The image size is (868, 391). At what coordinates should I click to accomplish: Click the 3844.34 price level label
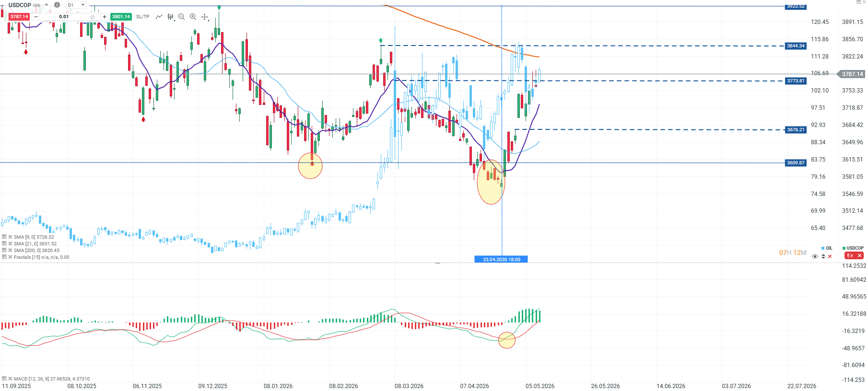[796, 46]
